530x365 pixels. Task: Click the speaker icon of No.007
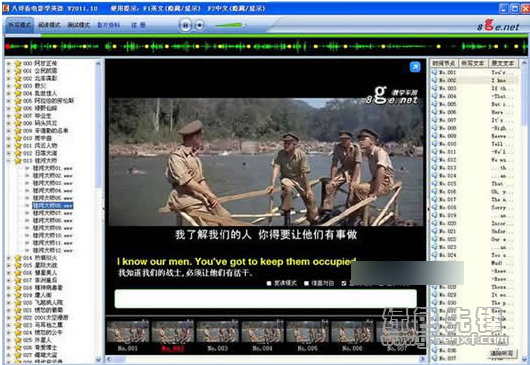point(434,120)
